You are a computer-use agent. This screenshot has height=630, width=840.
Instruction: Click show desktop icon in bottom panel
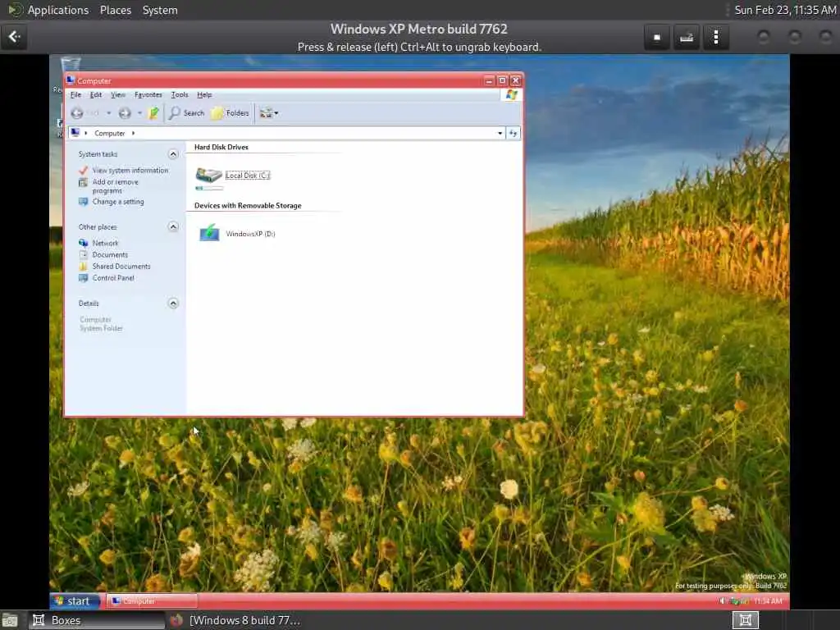[x=10, y=621]
